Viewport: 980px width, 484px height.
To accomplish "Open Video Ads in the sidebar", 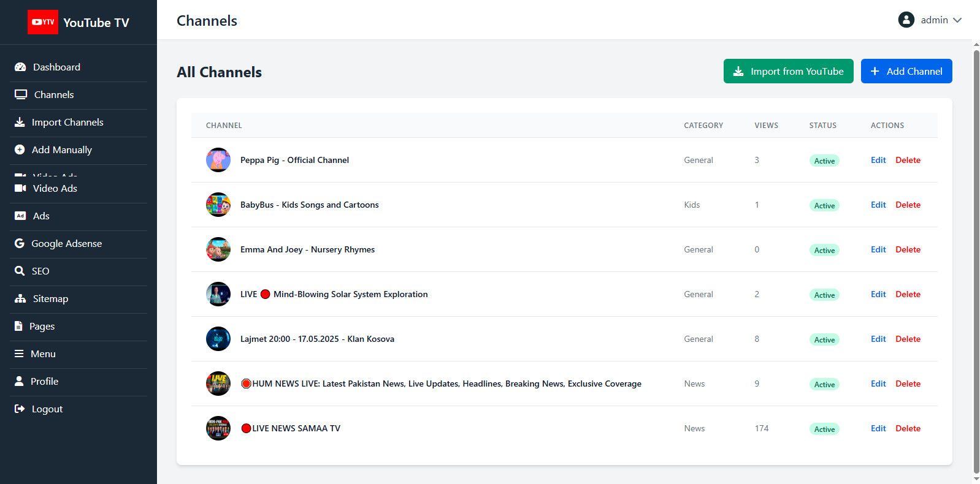I will coord(55,189).
